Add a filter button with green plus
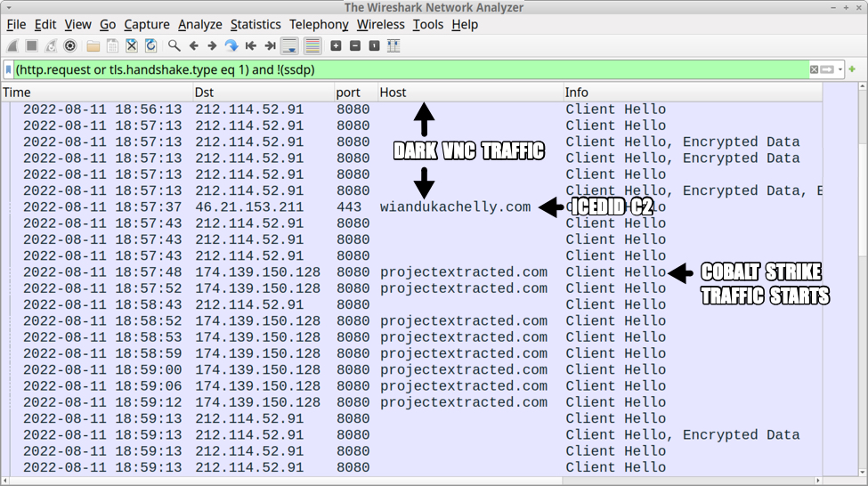This screenshot has height=486, width=868. tap(853, 69)
